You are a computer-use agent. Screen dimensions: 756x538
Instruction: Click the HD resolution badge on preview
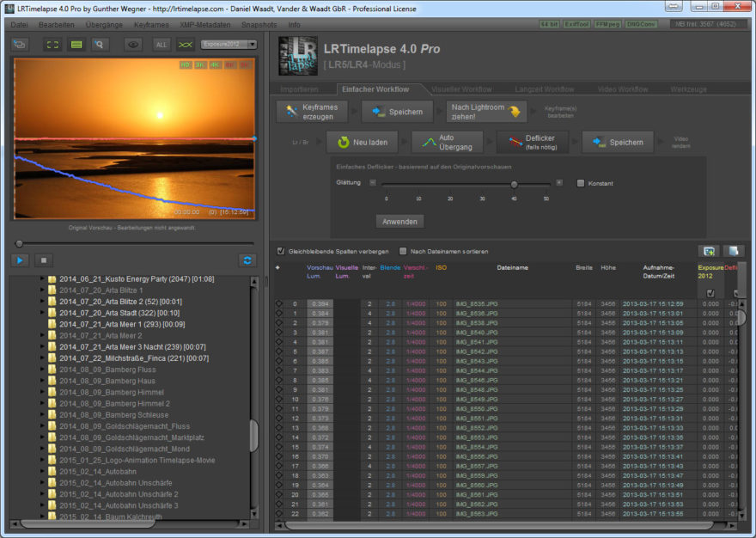[x=186, y=64]
